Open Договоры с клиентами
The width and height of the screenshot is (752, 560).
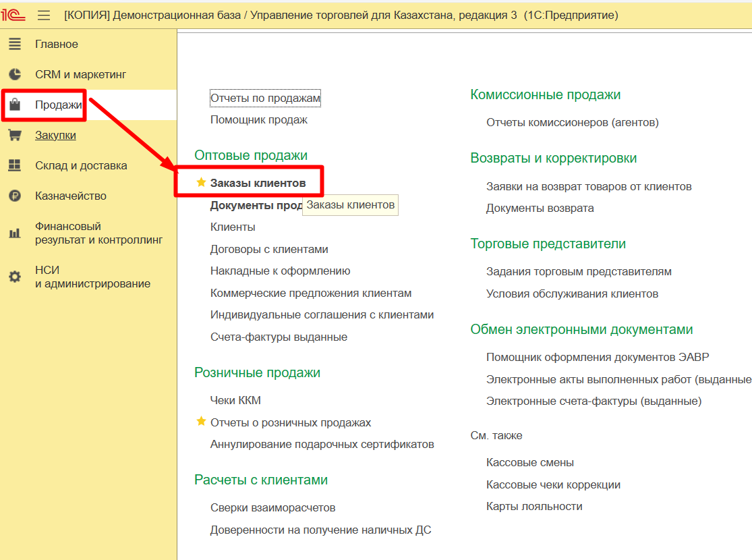pos(269,250)
